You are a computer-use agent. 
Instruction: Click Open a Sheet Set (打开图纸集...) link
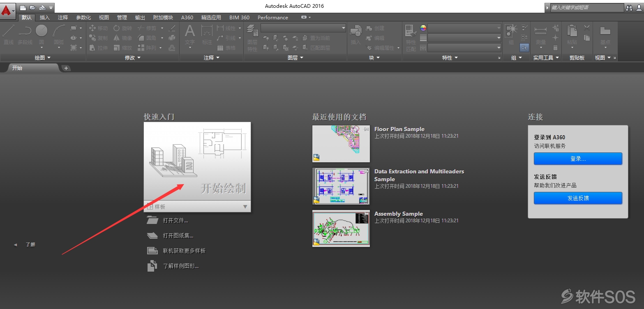170,235
